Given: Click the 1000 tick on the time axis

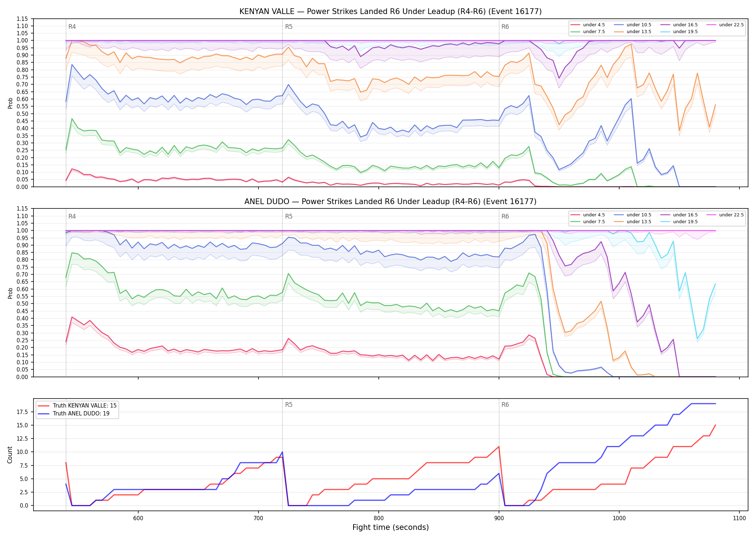Looking at the screenshot, I should 619,518.
